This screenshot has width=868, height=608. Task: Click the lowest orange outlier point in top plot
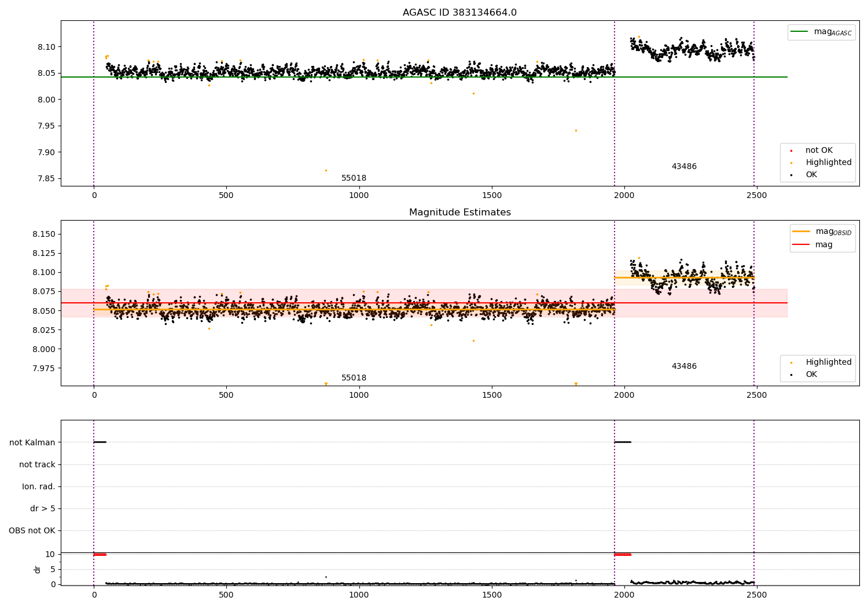[x=326, y=170]
